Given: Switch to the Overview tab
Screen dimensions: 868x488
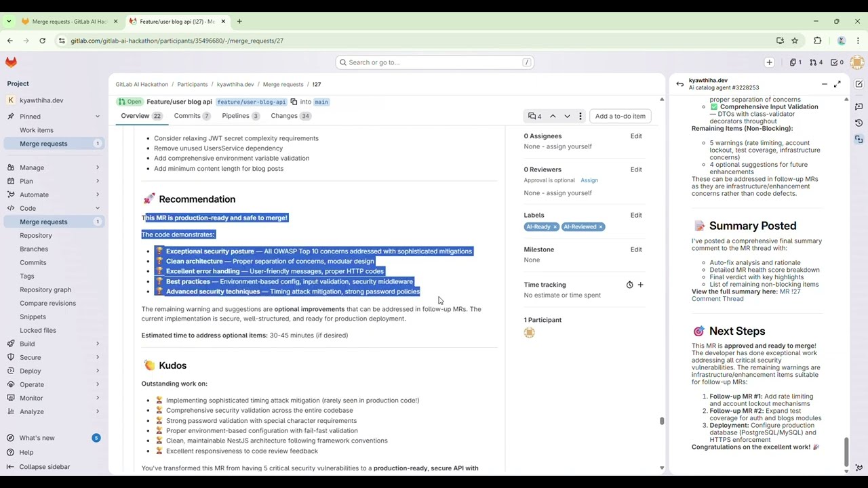Looking at the screenshot, I should [141, 116].
